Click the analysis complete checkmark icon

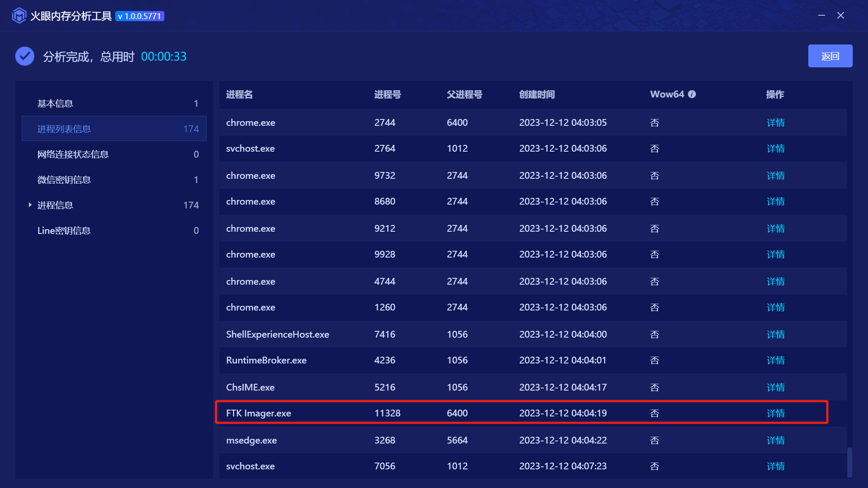(25, 56)
